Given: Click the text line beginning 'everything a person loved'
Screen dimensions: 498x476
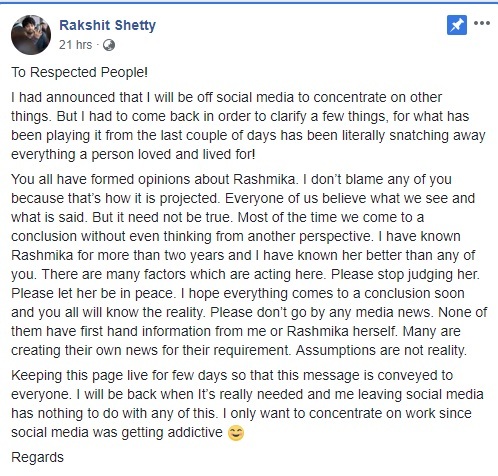Looking at the screenshot, I should pyautogui.click(x=133, y=154).
